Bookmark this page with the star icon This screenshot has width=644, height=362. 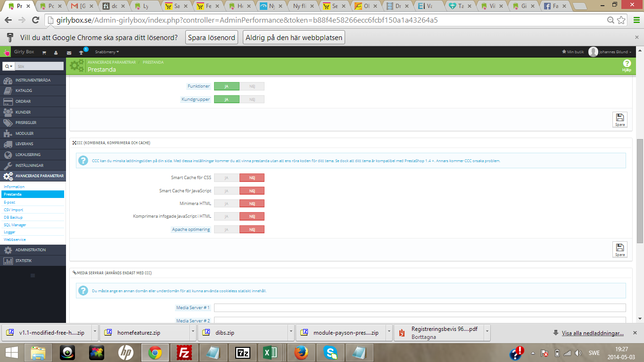[622, 20]
